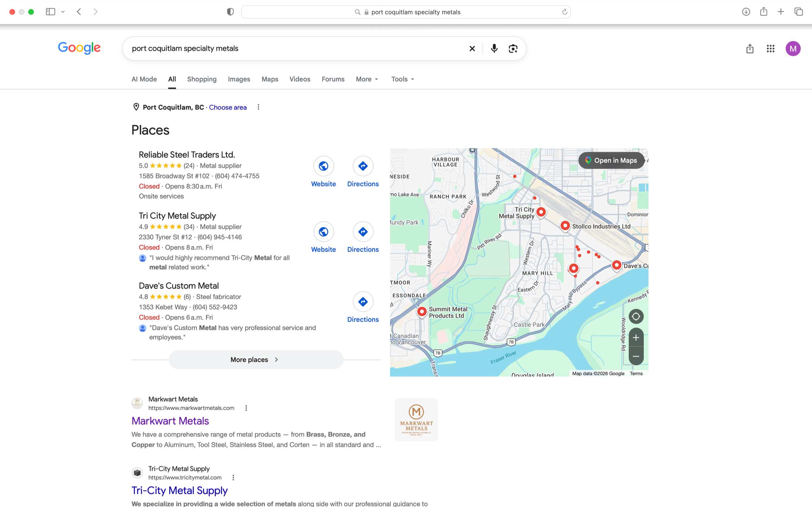Open Markwart Metals result options menu
The width and height of the screenshot is (812, 507).
coord(246,408)
